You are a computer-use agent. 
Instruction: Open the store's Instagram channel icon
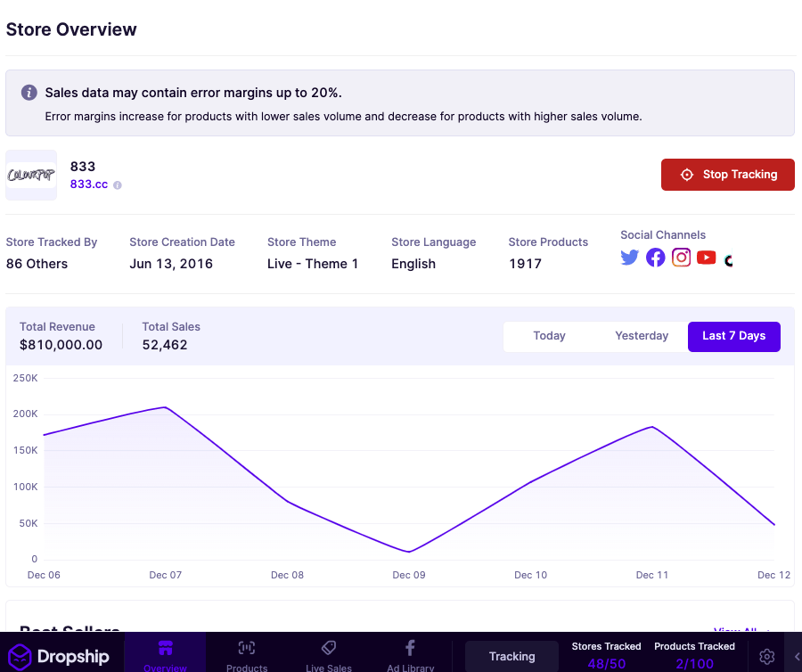click(x=681, y=258)
